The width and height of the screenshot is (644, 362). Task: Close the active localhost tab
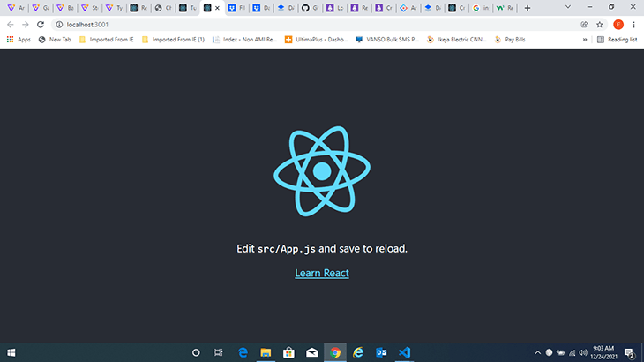217,8
